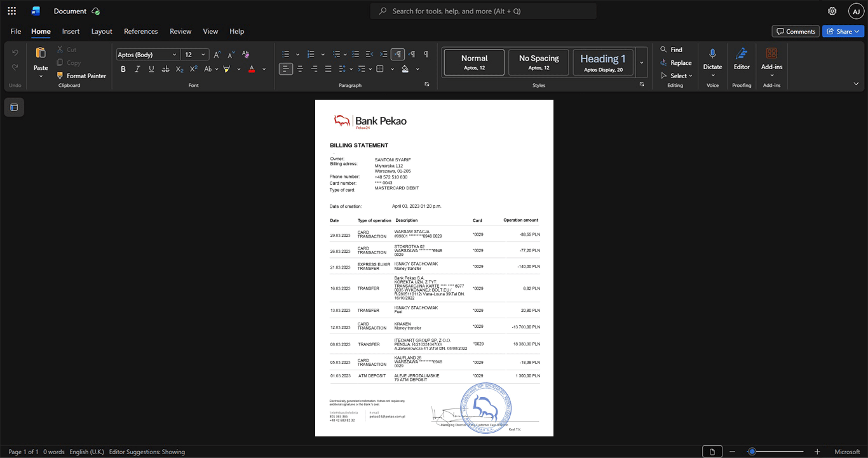Image resolution: width=868 pixels, height=458 pixels.
Task: Open Comments pane
Action: point(796,31)
